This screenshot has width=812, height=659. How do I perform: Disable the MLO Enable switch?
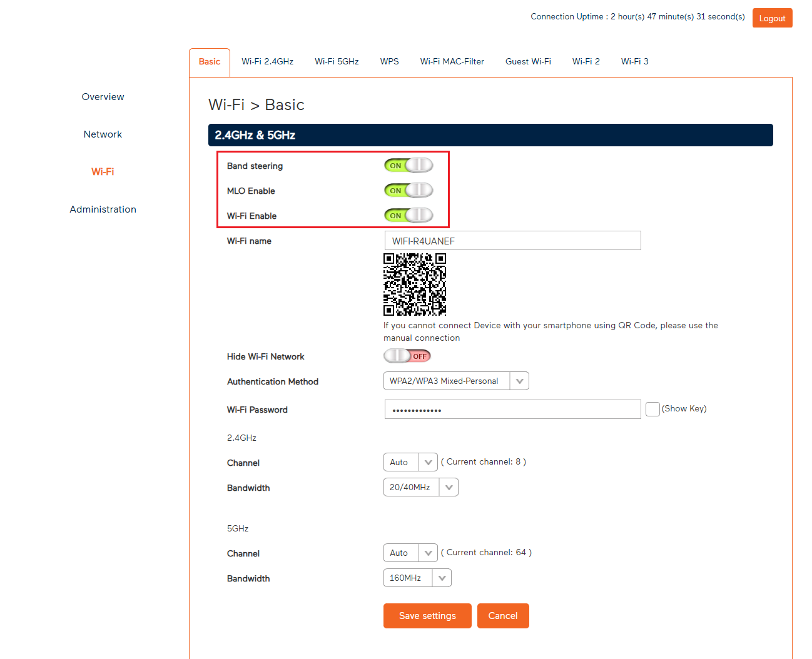[x=408, y=191]
